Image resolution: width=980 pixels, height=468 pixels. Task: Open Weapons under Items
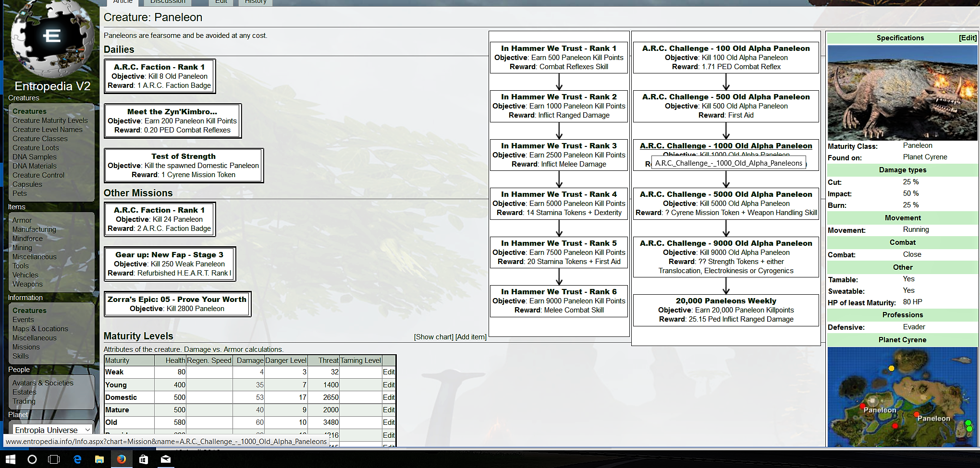[27, 284]
